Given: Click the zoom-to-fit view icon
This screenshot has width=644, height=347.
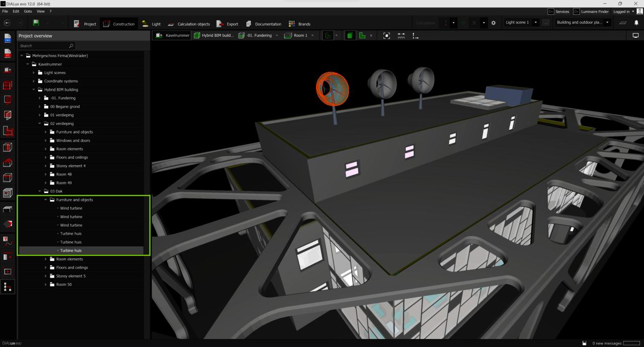Looking at the screenshot, I should (386, 36).
